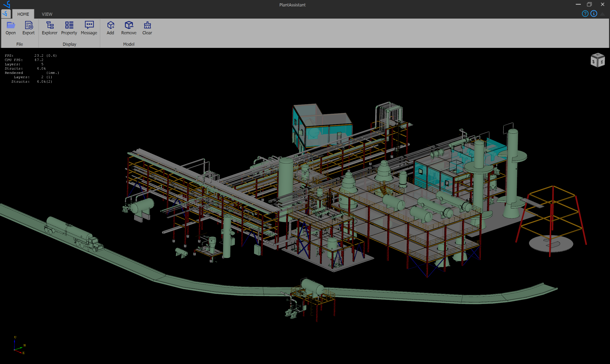
Task: Select the HOME ribbon tab
Action: click(x=23, y=14)
